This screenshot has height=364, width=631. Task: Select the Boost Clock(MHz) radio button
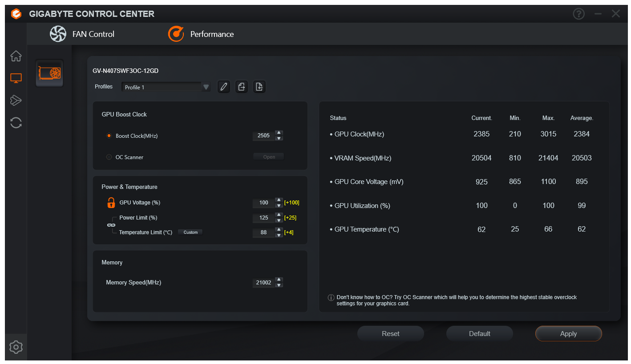pos(109,136)
